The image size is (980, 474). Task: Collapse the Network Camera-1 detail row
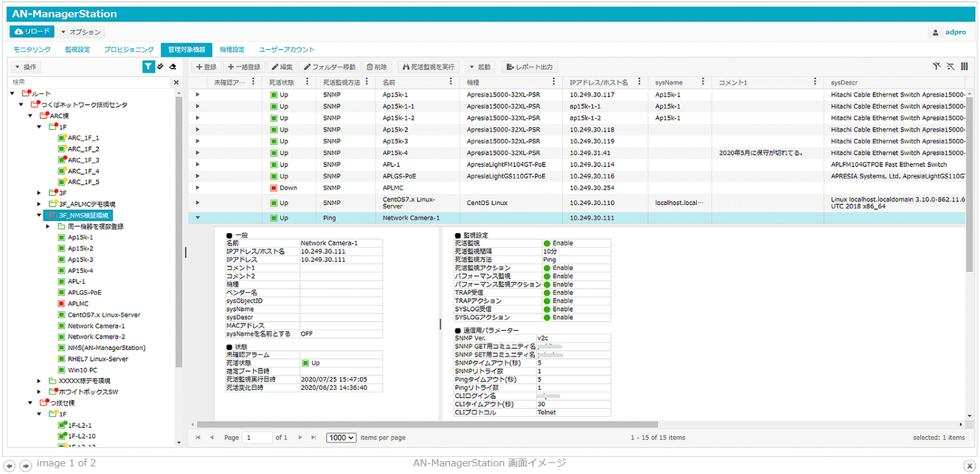click(198, 218)
